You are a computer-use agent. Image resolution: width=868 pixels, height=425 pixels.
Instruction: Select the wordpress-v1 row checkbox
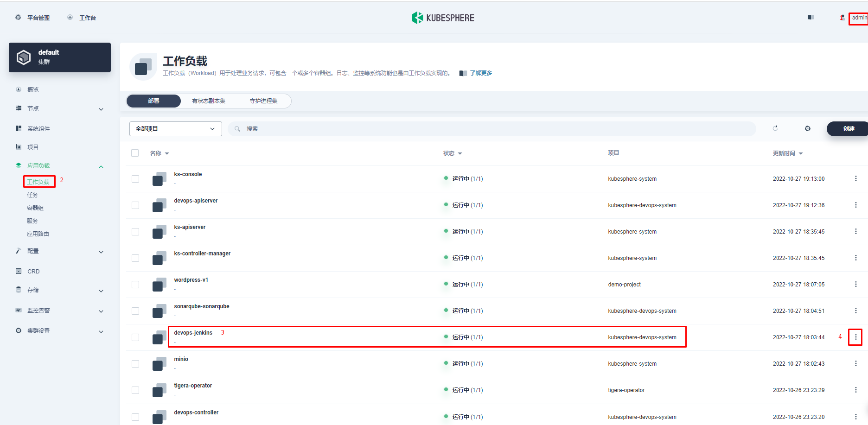click(135, 285)
